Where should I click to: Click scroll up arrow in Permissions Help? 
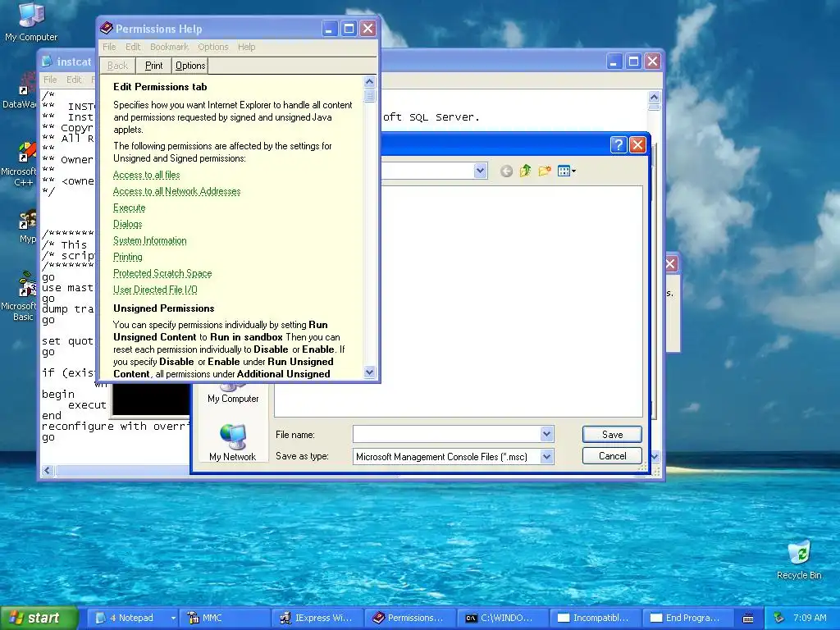click(x=369, y=82)
